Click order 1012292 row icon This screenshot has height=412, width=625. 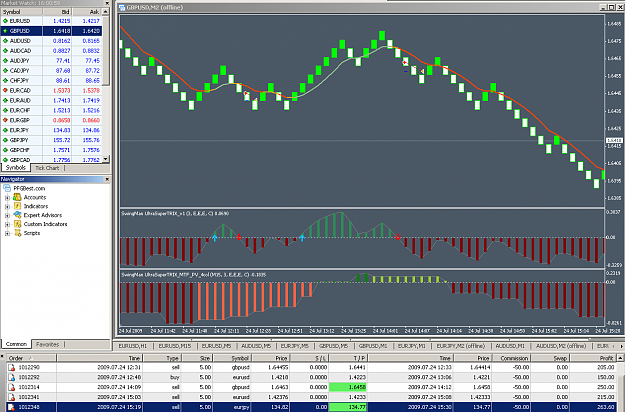coord(12,377)
